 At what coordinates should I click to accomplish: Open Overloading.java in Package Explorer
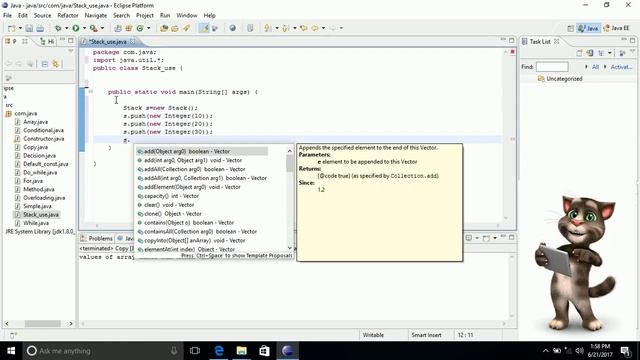[40, 198]
